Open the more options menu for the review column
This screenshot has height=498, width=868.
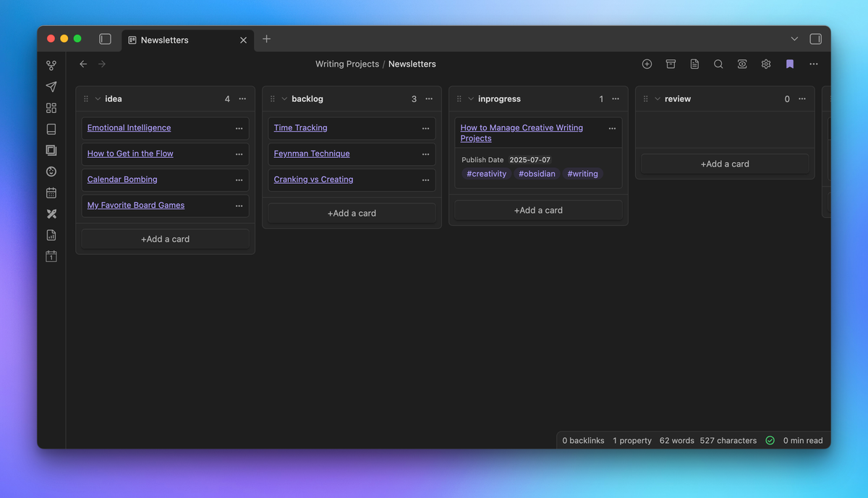click(x=801, y=98)
